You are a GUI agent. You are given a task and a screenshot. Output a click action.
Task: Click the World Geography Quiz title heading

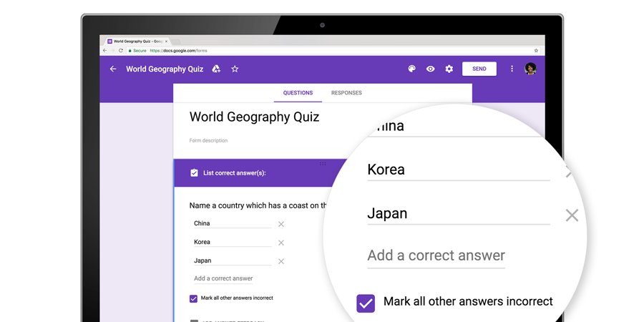[254, 117]
